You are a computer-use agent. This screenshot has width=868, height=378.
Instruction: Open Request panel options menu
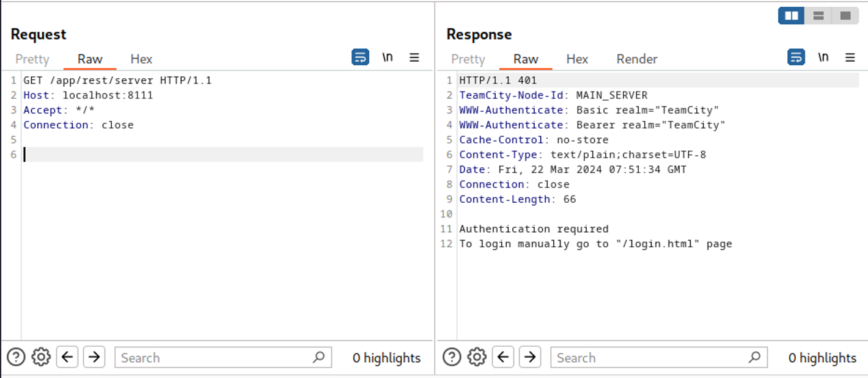(x=414, y=57)
